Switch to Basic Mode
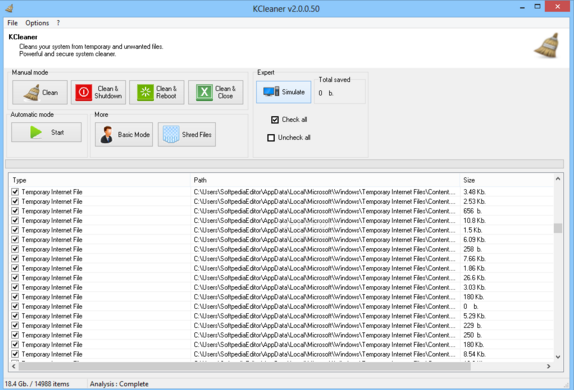The image size is (574, 390). tap(124, 134)
